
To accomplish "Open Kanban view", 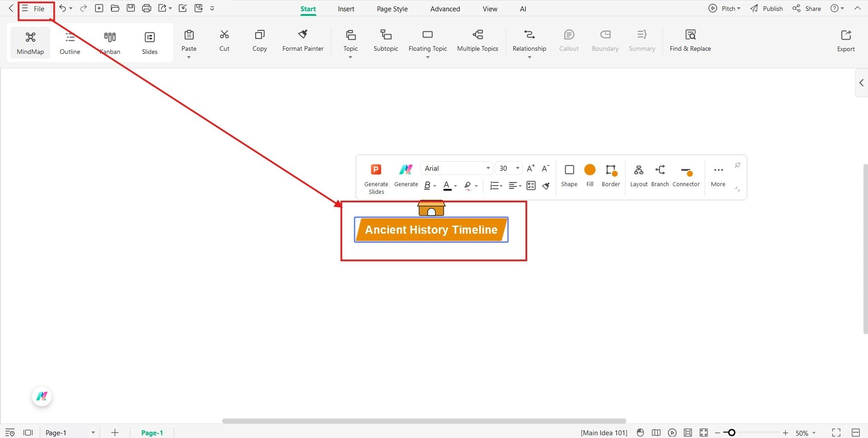I will point(110,42).
